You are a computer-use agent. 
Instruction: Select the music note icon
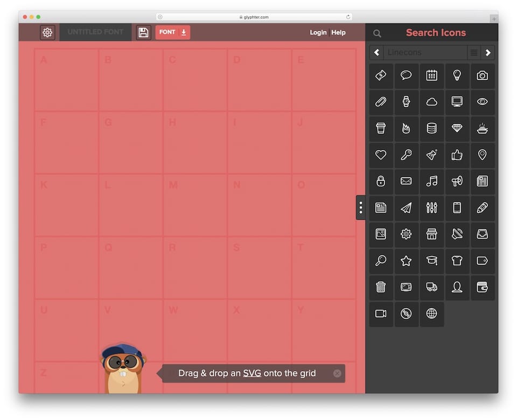pos(431,181)
